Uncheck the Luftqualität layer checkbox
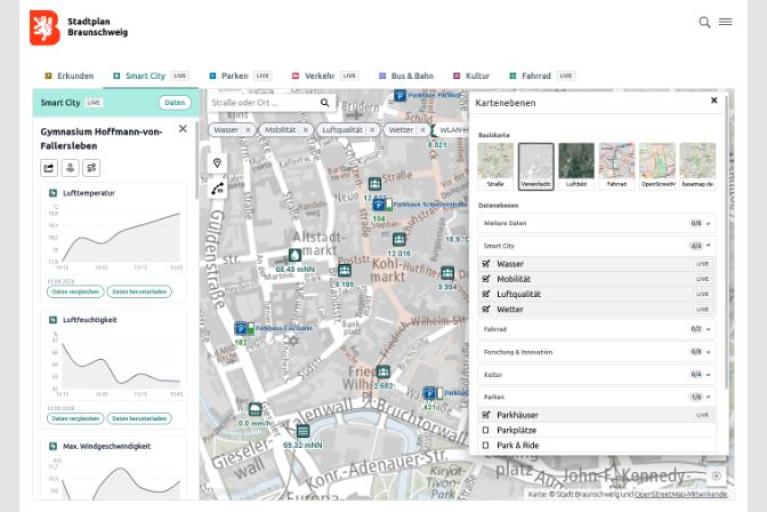Image resolution: width=767 pixels, height=512 pixels. coord(486,294)
